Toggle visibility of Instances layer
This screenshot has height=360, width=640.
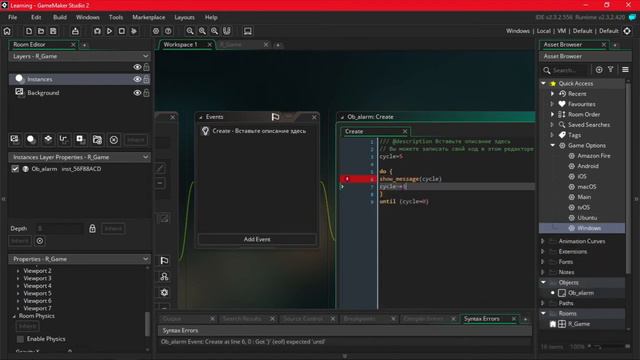pos(137,79)
